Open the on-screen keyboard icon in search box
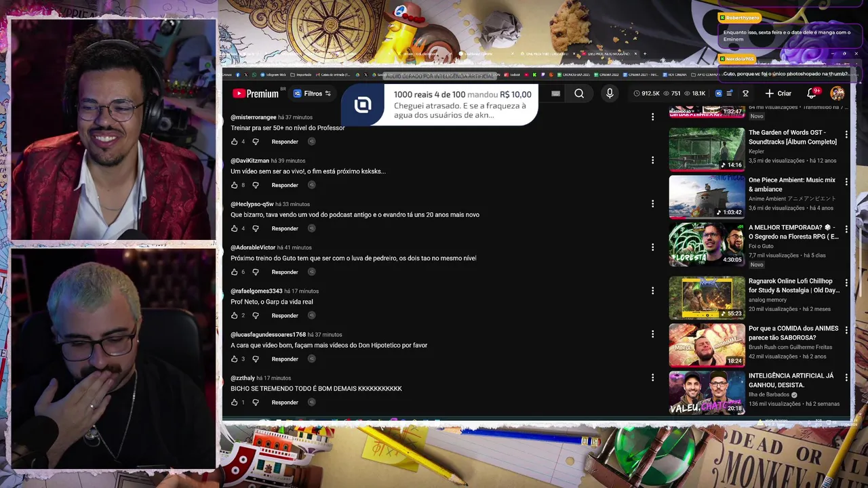The height and width of the screenshot is (488, 868). [555, 94]
